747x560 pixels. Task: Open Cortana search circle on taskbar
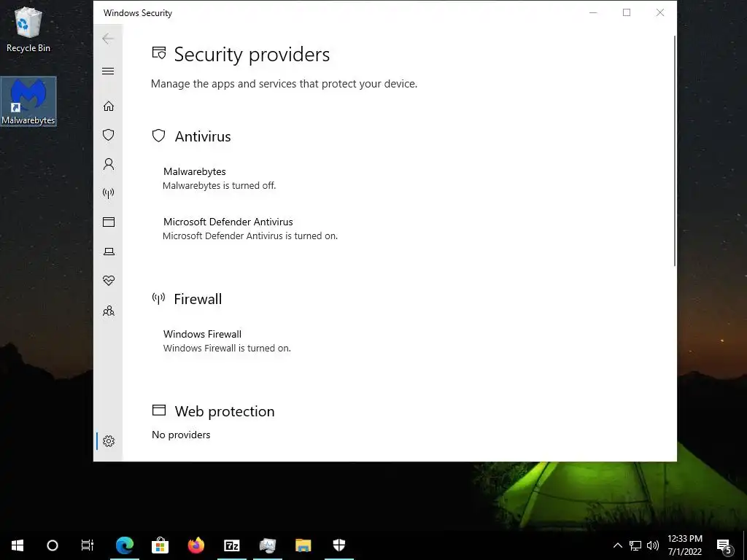[53, 545]
